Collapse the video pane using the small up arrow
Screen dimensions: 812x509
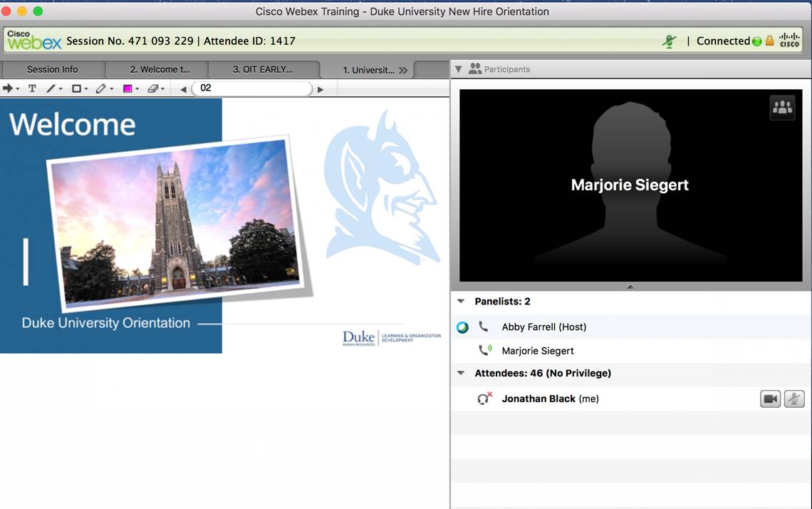630,287
